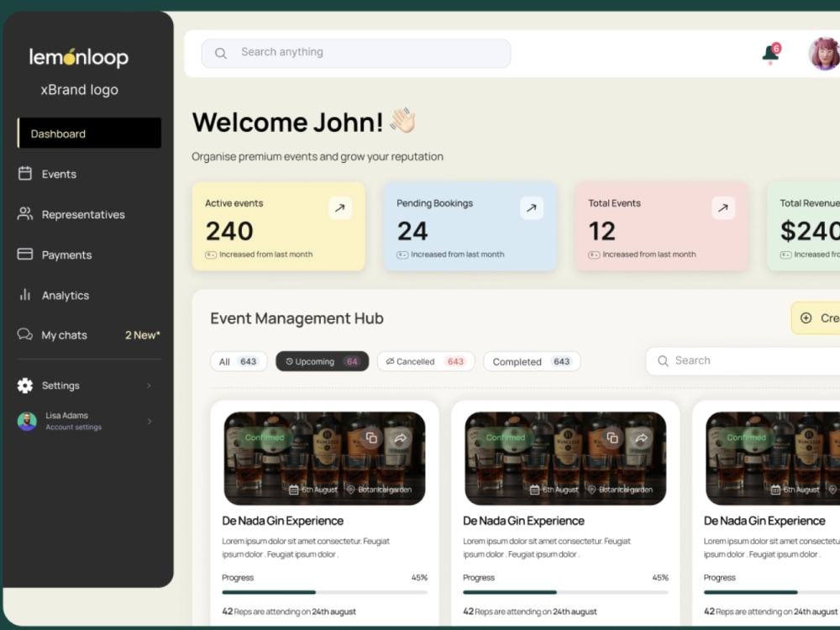Click Lisa Adams avatar in sidebar

click(x=27, y=421)
